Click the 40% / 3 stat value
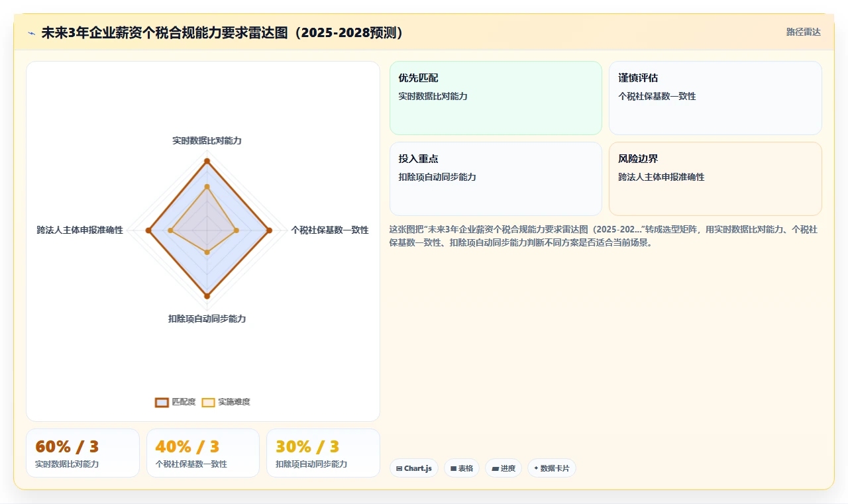Viewport: 848px width, 504px height. click(187, 447)
